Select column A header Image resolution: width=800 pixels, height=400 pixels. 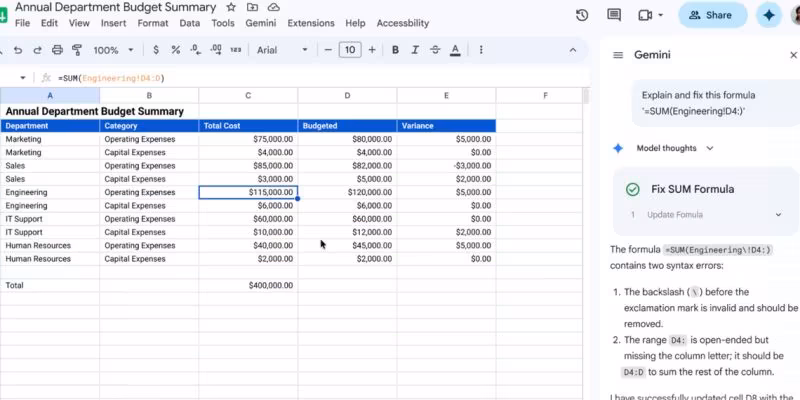click(x=50, y=95)
